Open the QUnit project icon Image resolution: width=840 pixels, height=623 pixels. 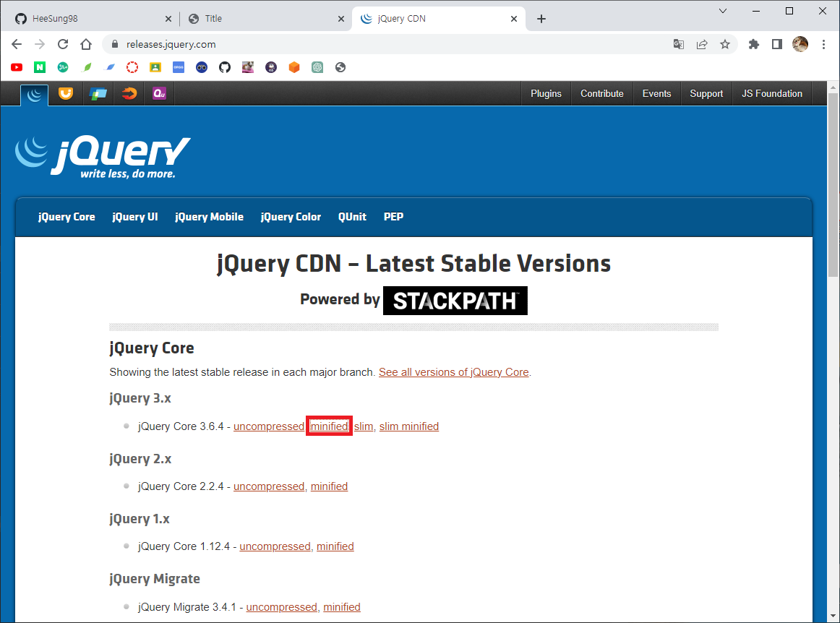coord(159,94)
